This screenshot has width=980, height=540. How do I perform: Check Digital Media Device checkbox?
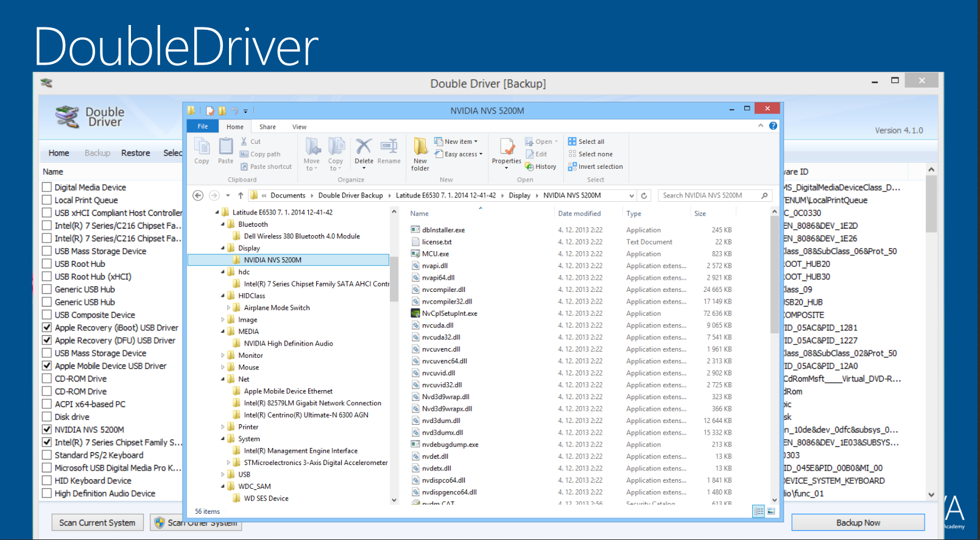[x=47, y=187]
